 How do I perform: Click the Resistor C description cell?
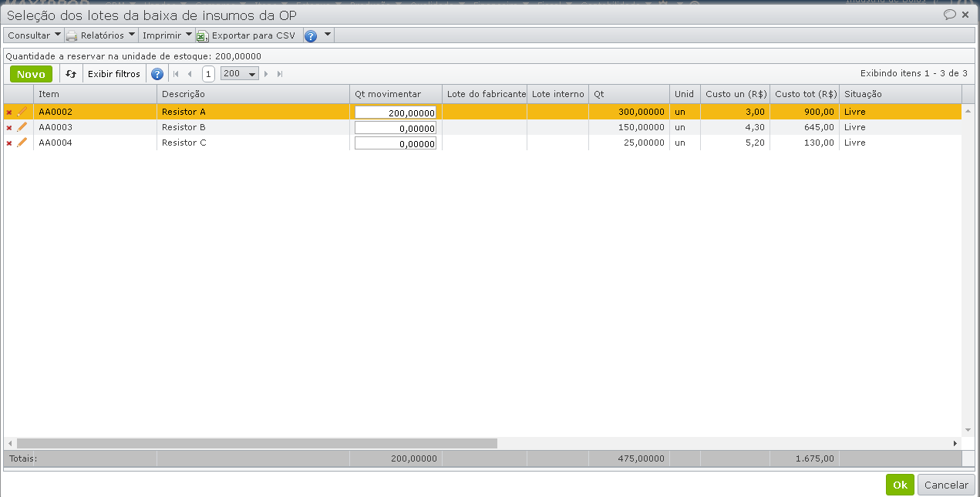click(x=254, y=143)
